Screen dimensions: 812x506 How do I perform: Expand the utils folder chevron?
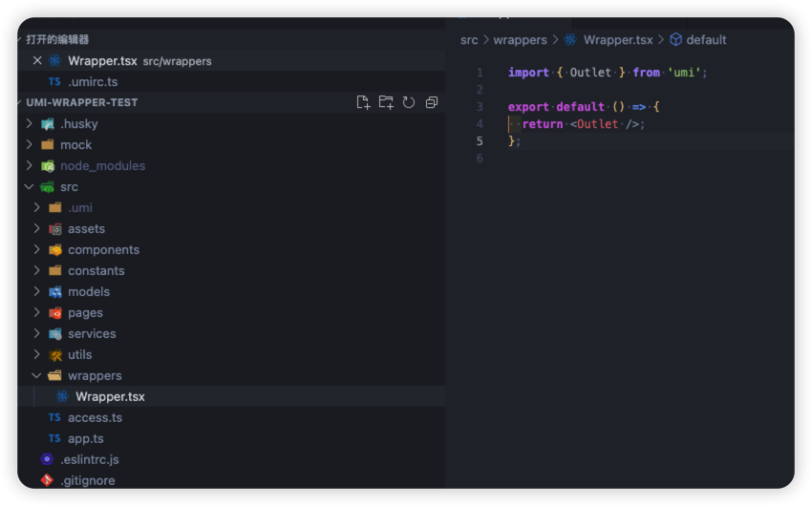[x=36, y=355]
